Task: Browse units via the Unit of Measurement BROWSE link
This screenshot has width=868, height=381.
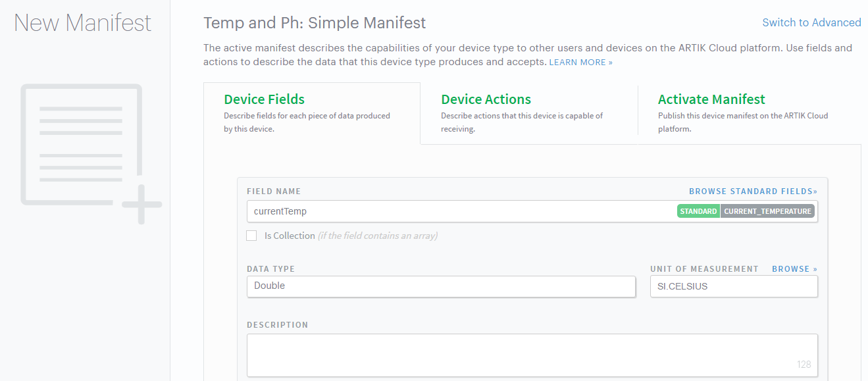Action: click(x=794, y=269)
